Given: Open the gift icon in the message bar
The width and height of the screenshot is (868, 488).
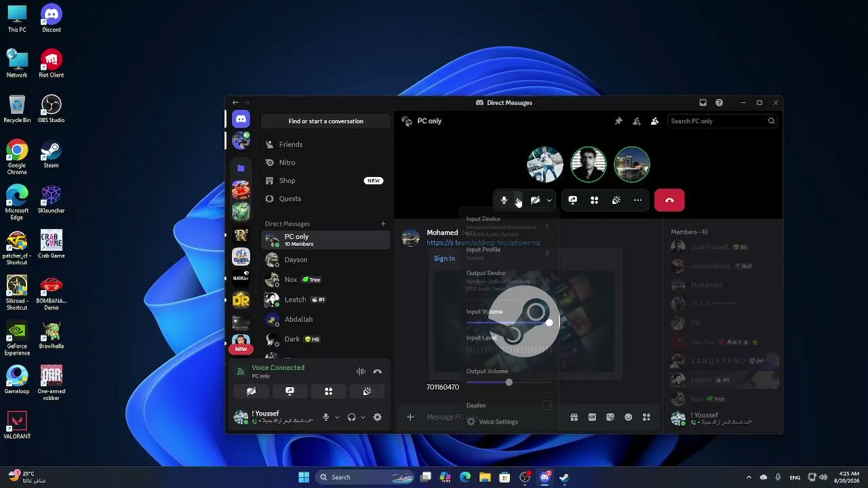Looking at the screenshot, I should (x=574, y=418).
